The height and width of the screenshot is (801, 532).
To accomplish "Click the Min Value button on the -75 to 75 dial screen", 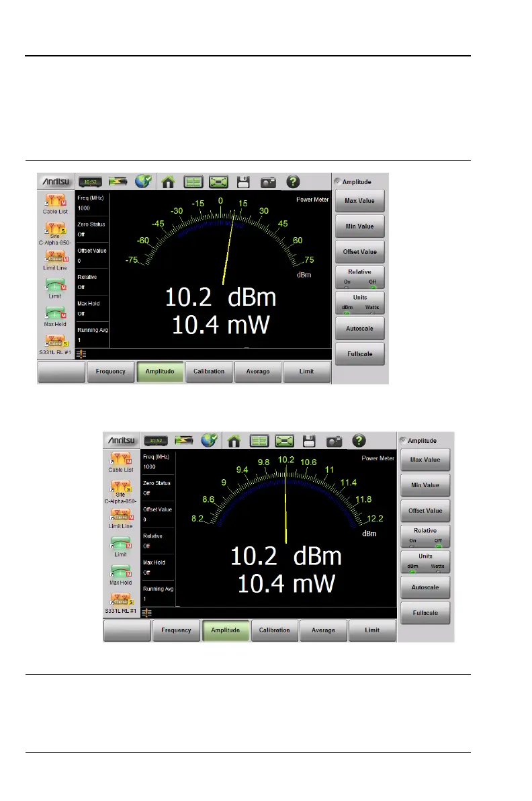I will tap(360, 227).
